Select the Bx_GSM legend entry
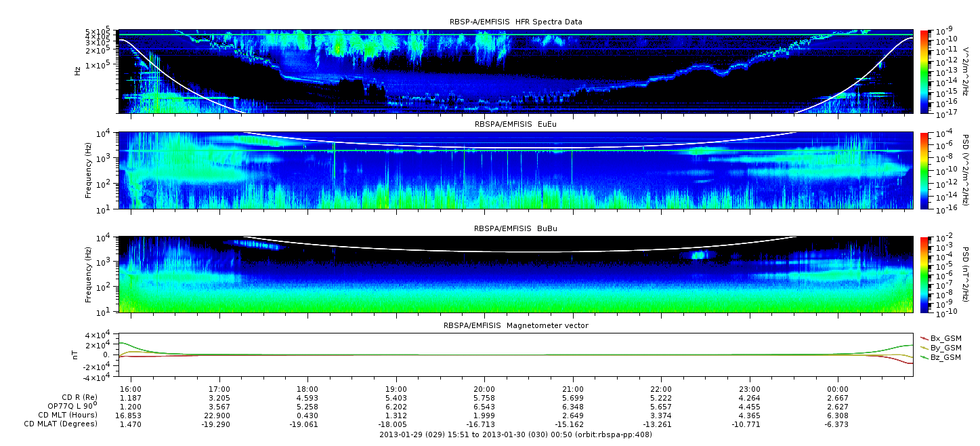980x446 pixels. (x=940, y=338)
